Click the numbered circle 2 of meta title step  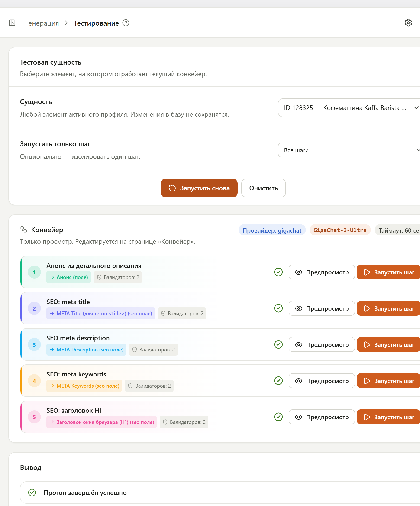click(34, 308)
